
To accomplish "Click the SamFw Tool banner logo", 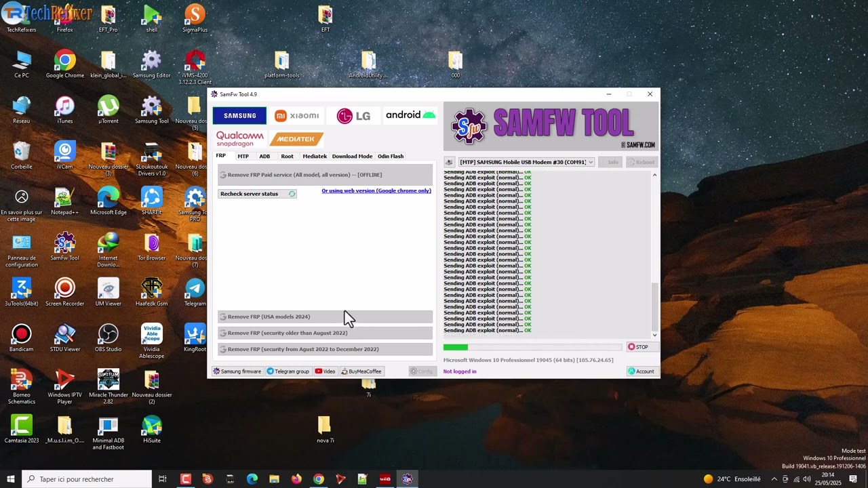I will pyautogui.click(x=551, y=127).
